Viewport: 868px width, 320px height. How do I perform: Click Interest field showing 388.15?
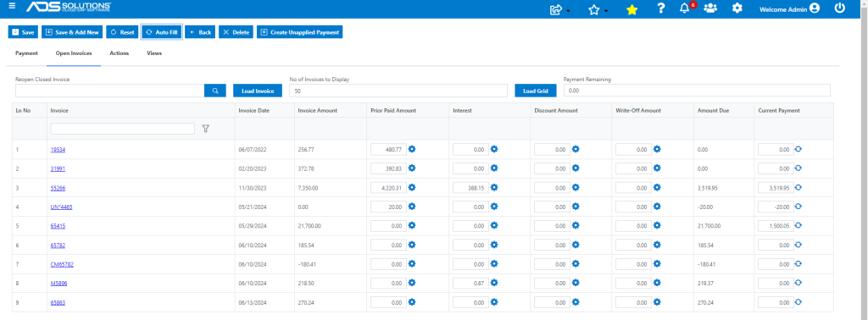click(x=470, y=187)
